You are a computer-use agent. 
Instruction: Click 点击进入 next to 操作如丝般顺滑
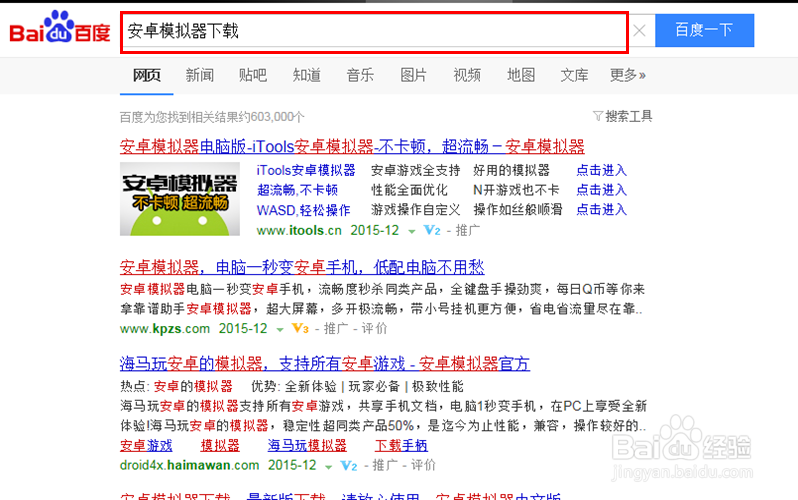(x=601, y=210)
